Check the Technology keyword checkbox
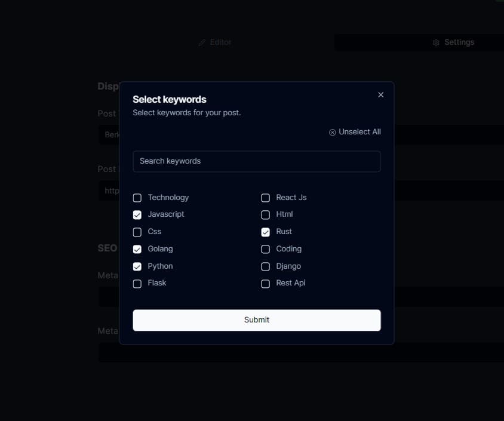 click(137, 198)
